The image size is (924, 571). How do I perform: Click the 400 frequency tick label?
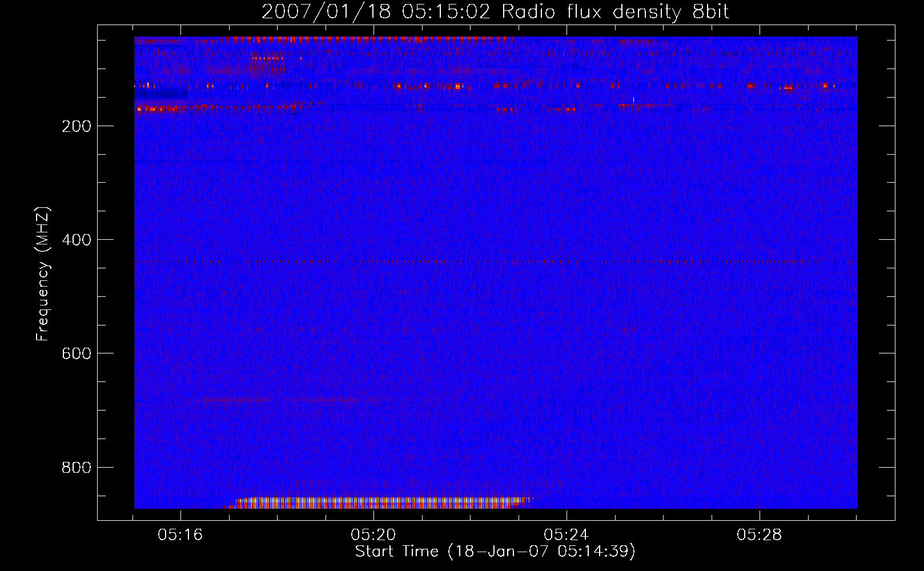(77, 240)
